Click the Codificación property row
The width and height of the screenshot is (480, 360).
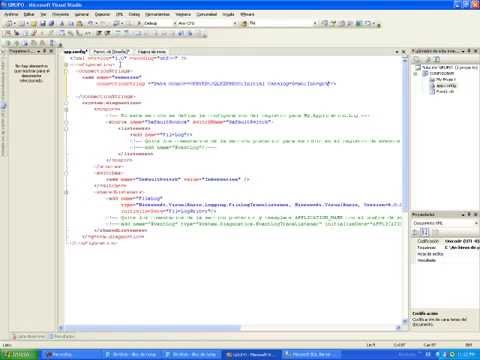tap(446, 241)
